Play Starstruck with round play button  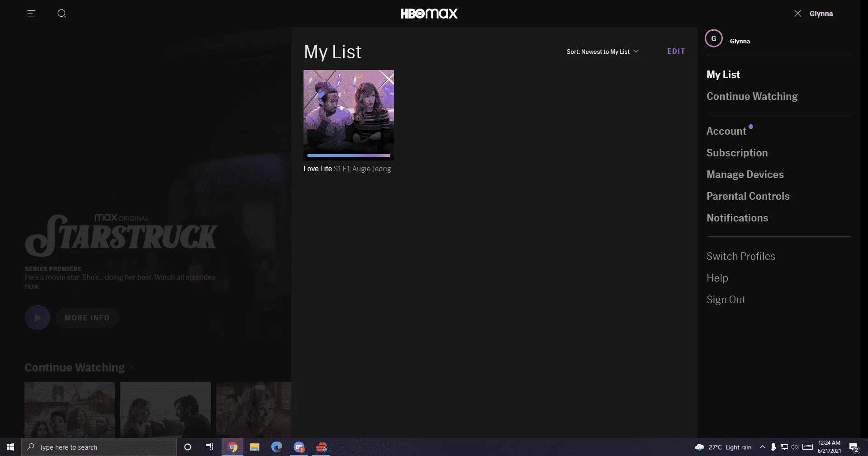(x=38, y=318)
